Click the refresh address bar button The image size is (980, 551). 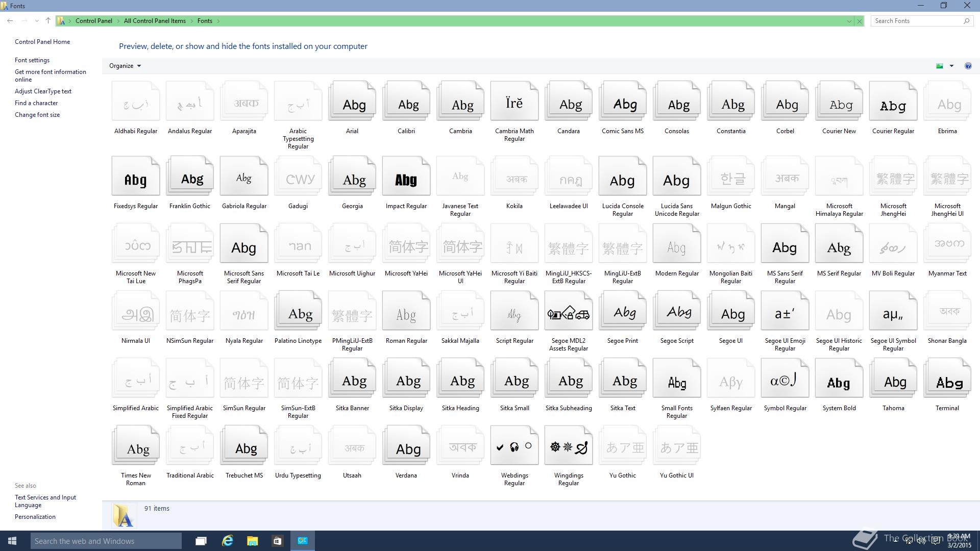coord(860,21)
